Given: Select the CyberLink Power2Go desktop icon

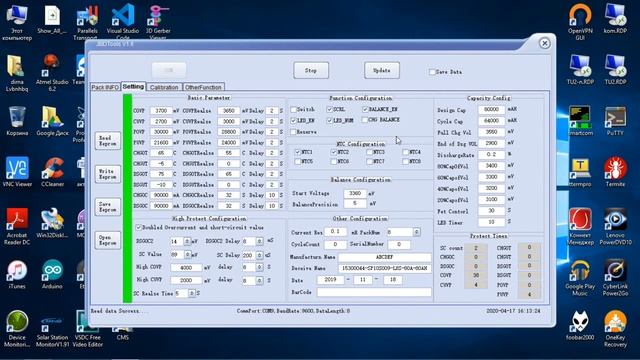Looking at the screenshot, I should pyautogui.click(x=615, y=278).
